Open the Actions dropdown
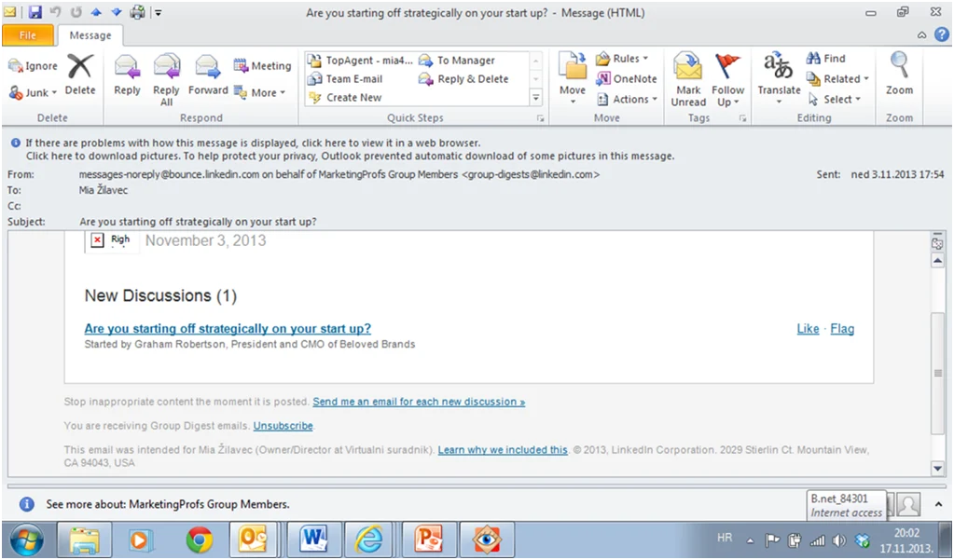The image size is (954, 560). (627, 99)
